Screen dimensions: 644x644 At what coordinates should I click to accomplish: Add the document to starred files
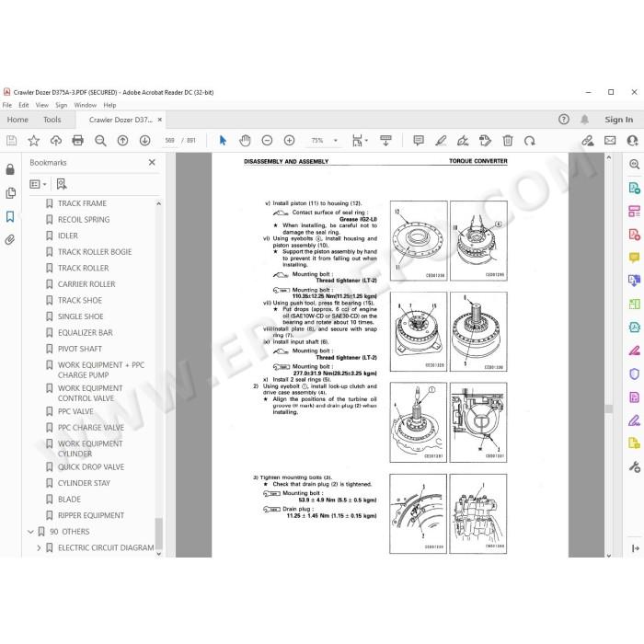[x=33, y=141]
